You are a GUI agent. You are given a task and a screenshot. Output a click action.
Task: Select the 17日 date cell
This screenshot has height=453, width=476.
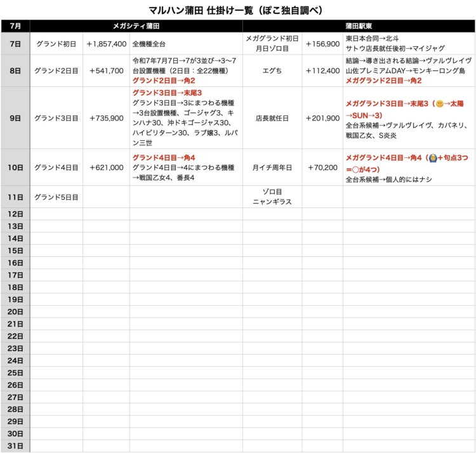coord(15,275)
